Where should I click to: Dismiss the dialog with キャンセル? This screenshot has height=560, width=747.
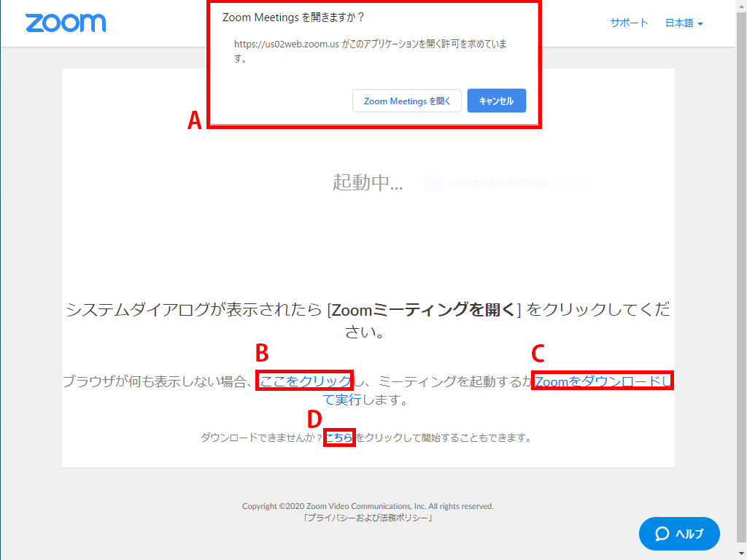(x=496, y=101)
